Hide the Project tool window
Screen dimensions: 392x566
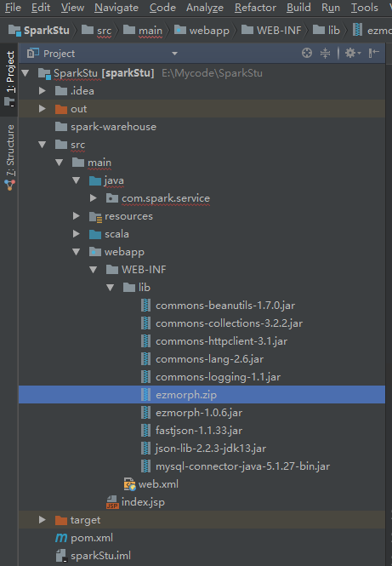click(373, 53)
